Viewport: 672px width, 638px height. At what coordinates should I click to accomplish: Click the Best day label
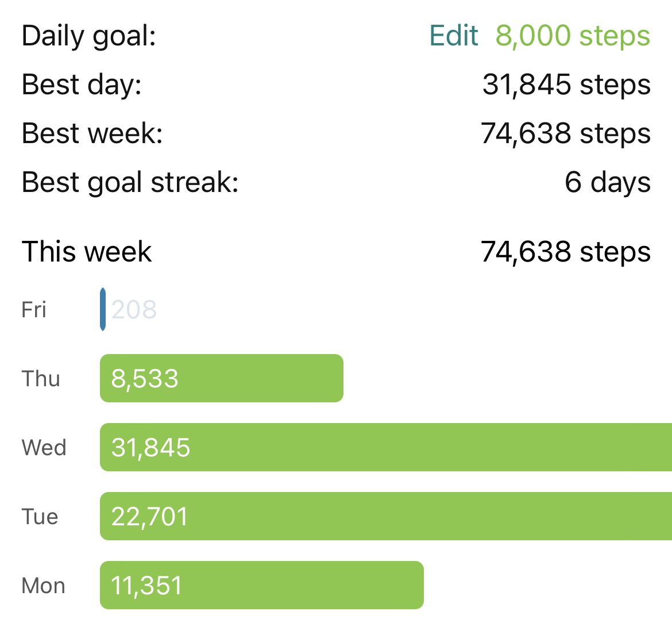click(82, 85)
